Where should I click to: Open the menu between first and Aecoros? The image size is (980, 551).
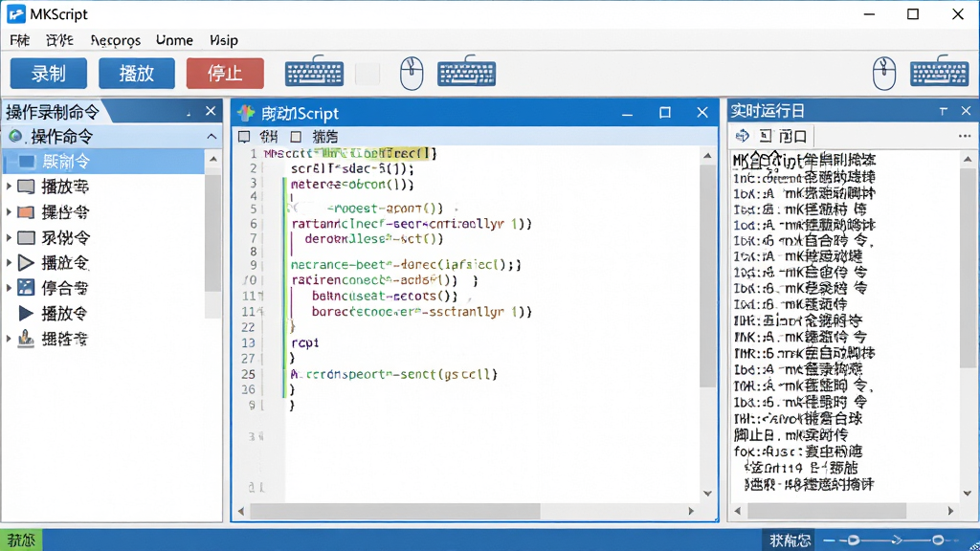pyautogui.click(x=59, y=40)
